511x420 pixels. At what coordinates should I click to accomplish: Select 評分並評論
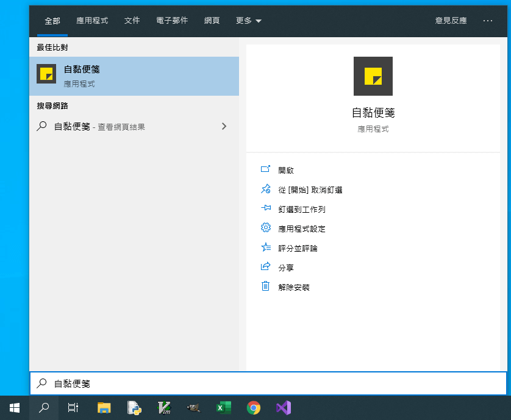pyautogui.click(x=298, y=248)
